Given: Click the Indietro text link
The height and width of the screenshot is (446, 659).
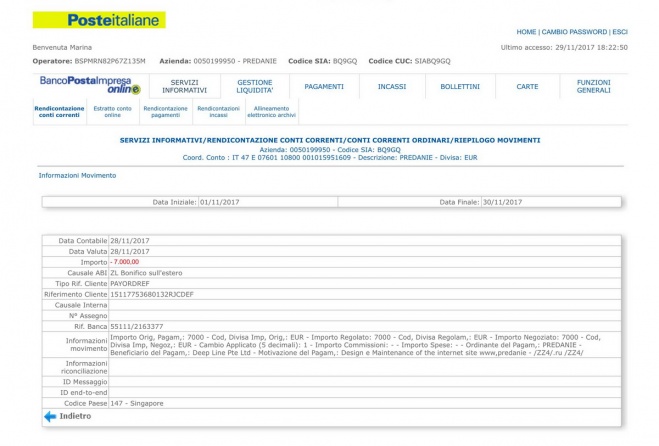Looking at the screenshot, I should click(x=75, y=416).
